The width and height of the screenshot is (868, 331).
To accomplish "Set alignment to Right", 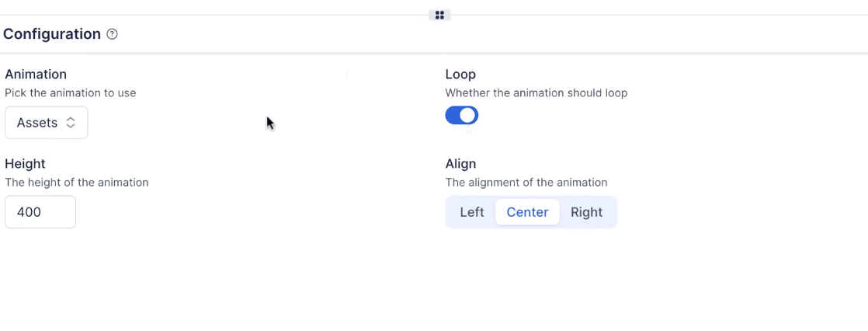I will tap(586, 212).
